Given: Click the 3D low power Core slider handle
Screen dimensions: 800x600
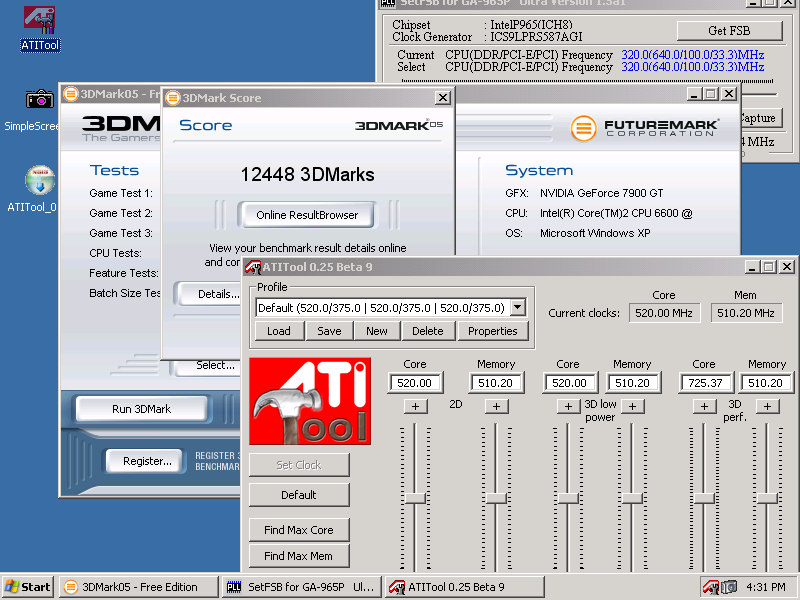Looking at the screenshot, I should tap(568, 498).
